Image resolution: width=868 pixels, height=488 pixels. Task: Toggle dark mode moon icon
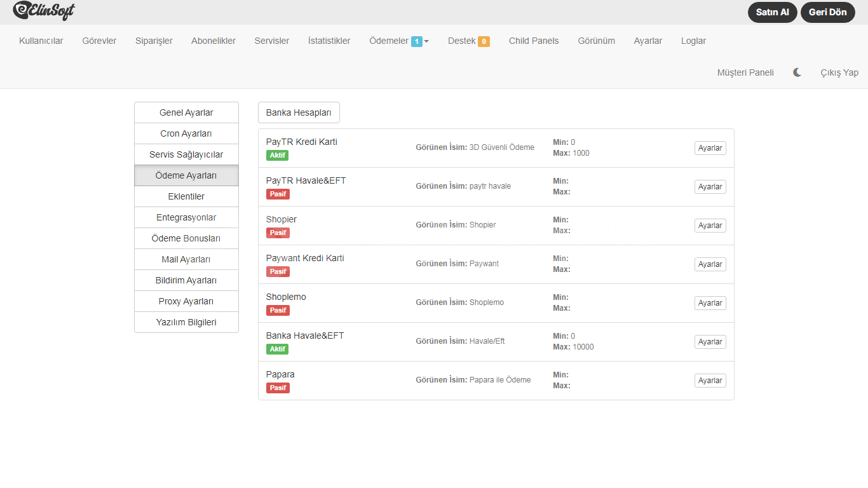[x=797, y=72]
